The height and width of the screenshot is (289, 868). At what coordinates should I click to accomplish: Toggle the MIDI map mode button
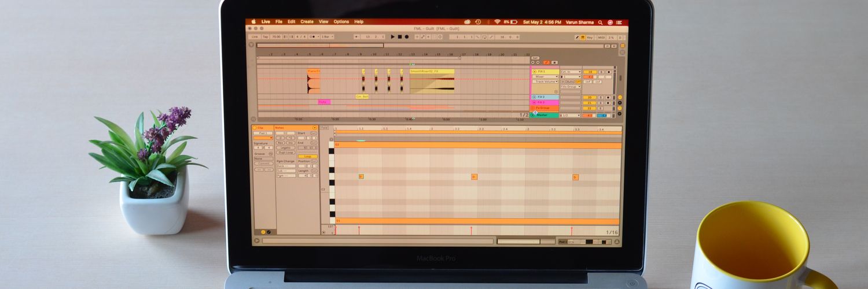point(601,37)
